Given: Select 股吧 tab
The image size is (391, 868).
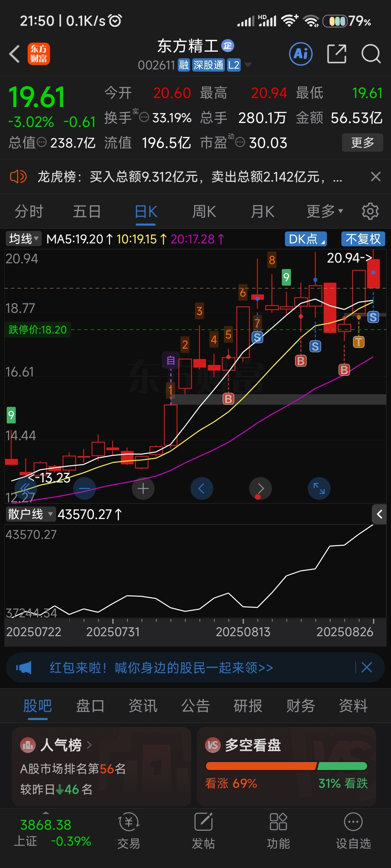Looking at the screenshot, I should click(38, 706).
